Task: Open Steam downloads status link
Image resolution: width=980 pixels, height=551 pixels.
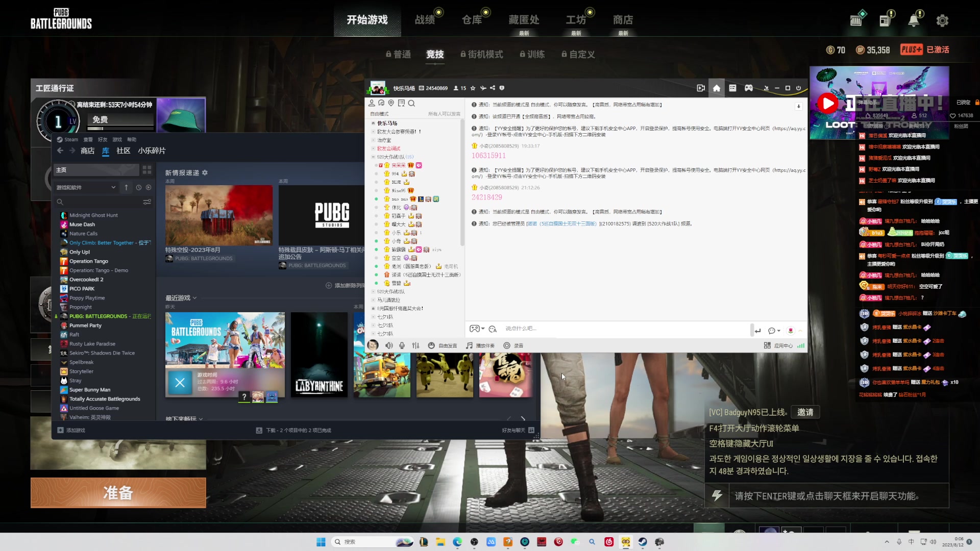Action: pyautogui.click(x=293, y=430)
